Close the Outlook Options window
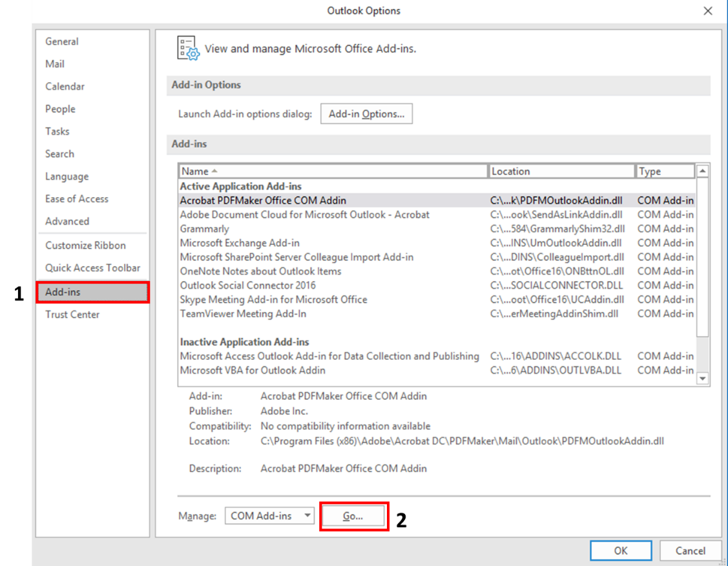 pyautogui.click(x=707, y=11)
